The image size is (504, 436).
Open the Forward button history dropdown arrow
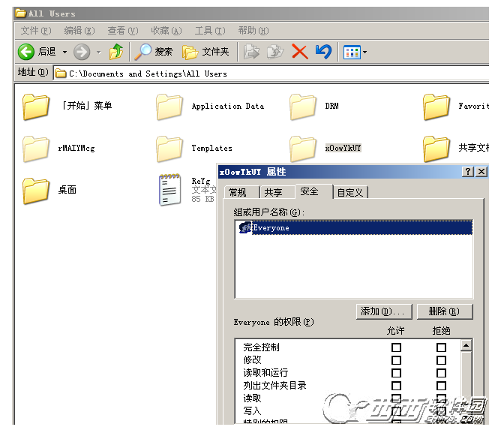(x=98, y=52)
